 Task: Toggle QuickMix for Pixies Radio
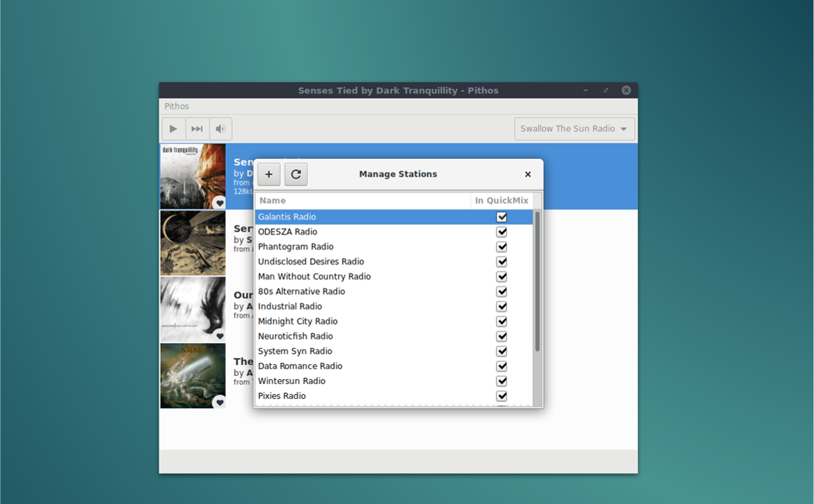point(502,396)
